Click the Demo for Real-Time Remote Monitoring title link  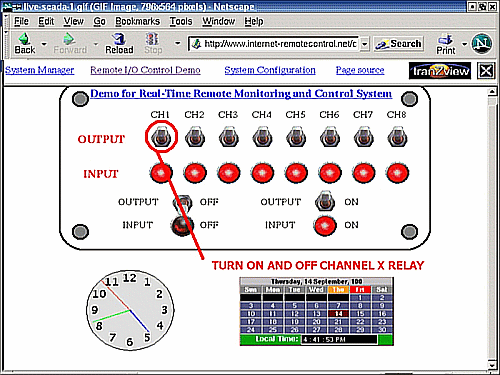tap(241, 94)
